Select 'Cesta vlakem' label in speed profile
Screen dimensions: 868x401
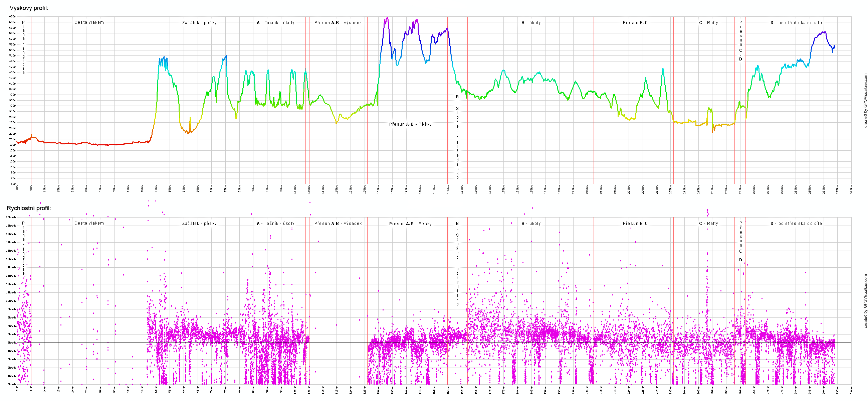(x=89, y=223)
